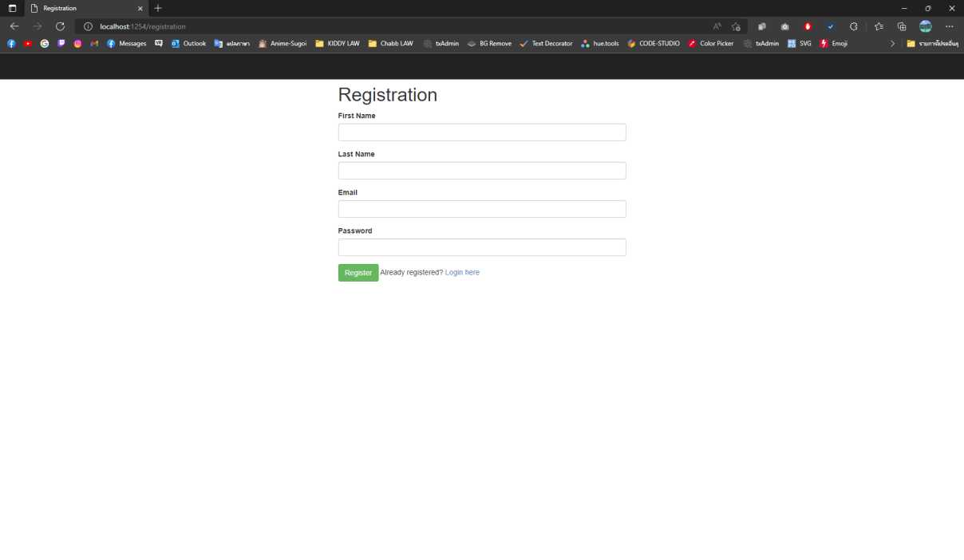Image resolution: width=964 pixels, height=560 pixels.
Task: Open the Gmail bookmark icon
Action: 94,44
